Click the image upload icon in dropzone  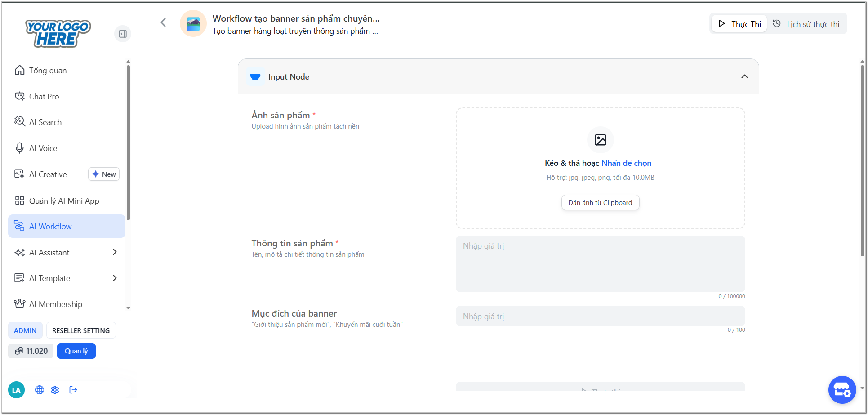600,140
